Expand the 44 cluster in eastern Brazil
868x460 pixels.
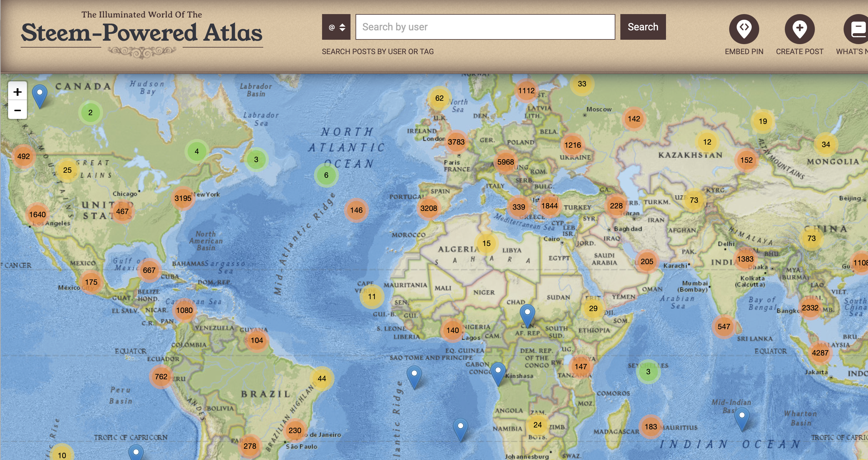coord(322,379)
